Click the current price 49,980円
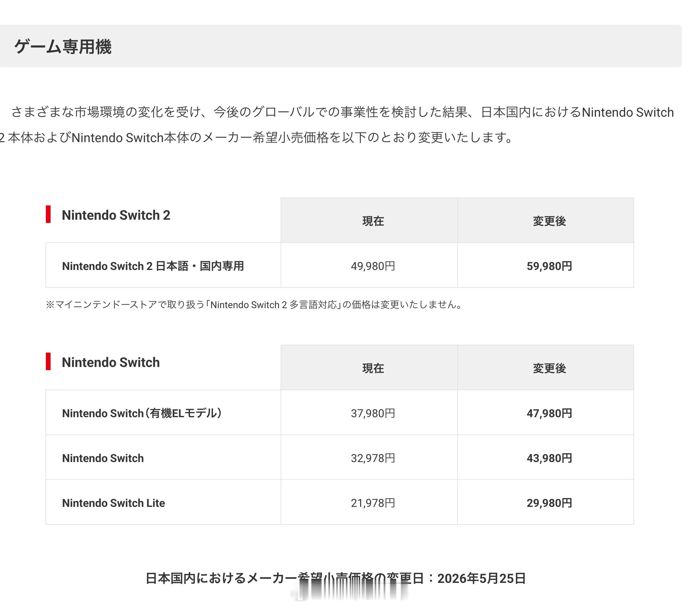Viewport: 700px width, 608px height. click(373, 266)
